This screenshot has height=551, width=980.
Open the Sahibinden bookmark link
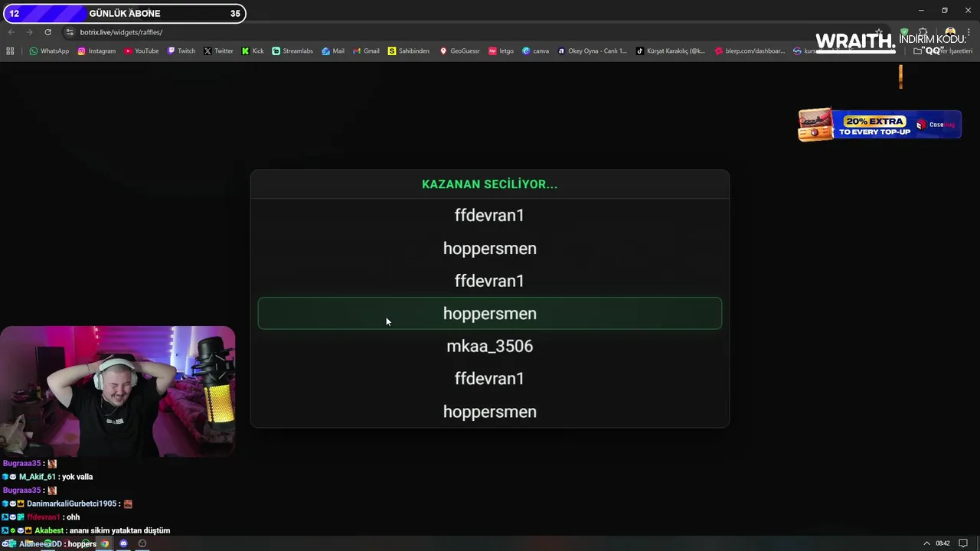408,51
